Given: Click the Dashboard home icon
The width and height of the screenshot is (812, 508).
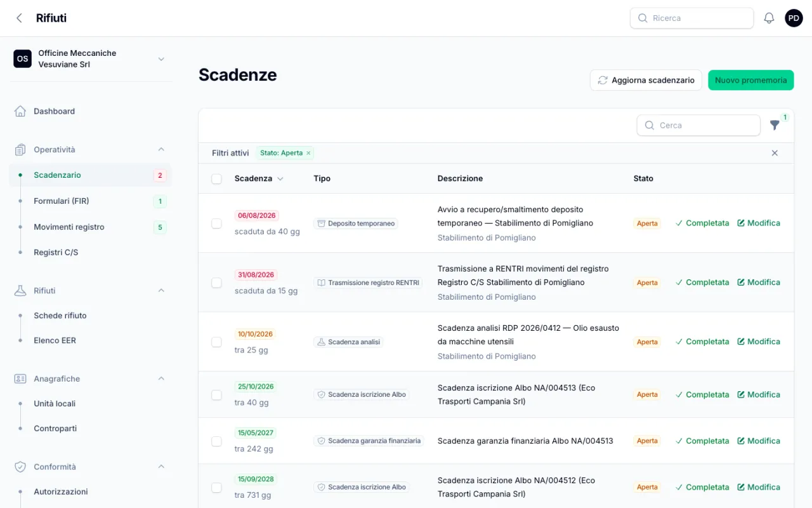Looking at the screenshot, I should 20,111.
